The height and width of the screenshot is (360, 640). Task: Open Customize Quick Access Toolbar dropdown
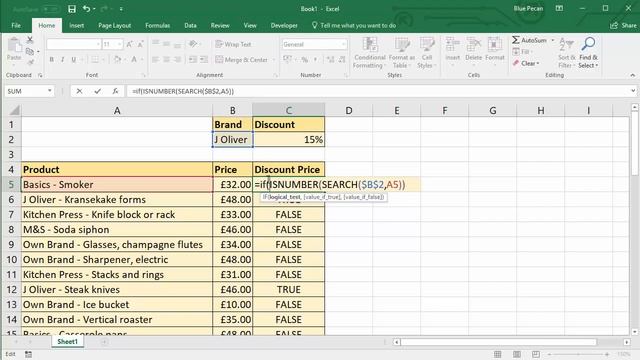pos(121,9)
